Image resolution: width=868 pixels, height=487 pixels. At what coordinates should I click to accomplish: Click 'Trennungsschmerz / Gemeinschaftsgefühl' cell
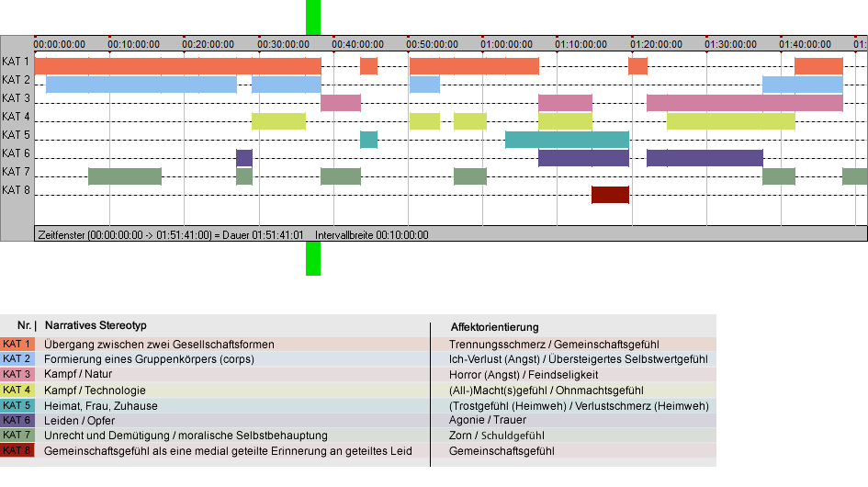pos(554,344)
